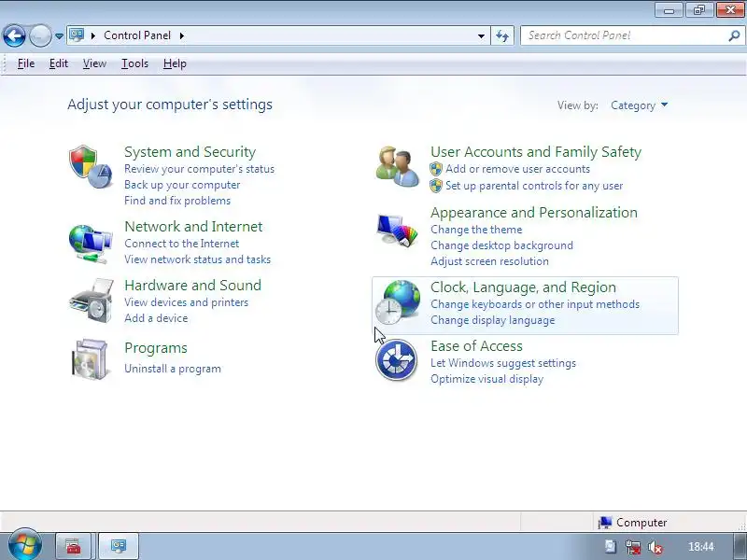Click Let Windows suggest settings
This screenshot has height=560, width=747.
pos(503,363)
